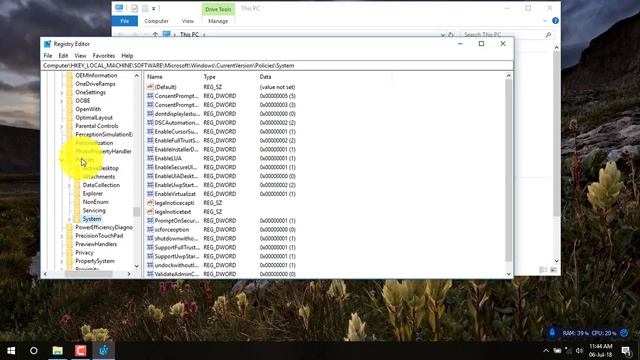Select the EnableLUA DWORD icon

point(150,158)
